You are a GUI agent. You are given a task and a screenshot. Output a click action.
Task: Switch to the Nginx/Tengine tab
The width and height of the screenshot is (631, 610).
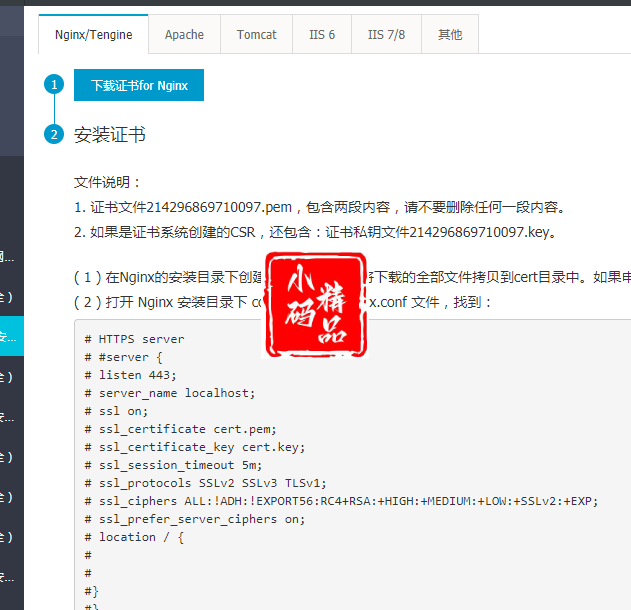click(x=93, y=34)
